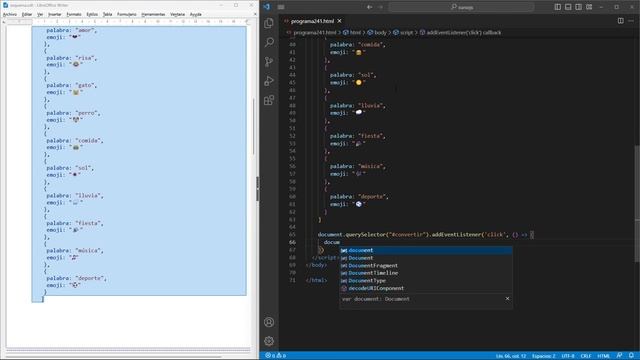Image resolution: width=640 pixels, height=360 pixels.
Task: Open the Ventana menu in Writer
Action: [178, 14]
